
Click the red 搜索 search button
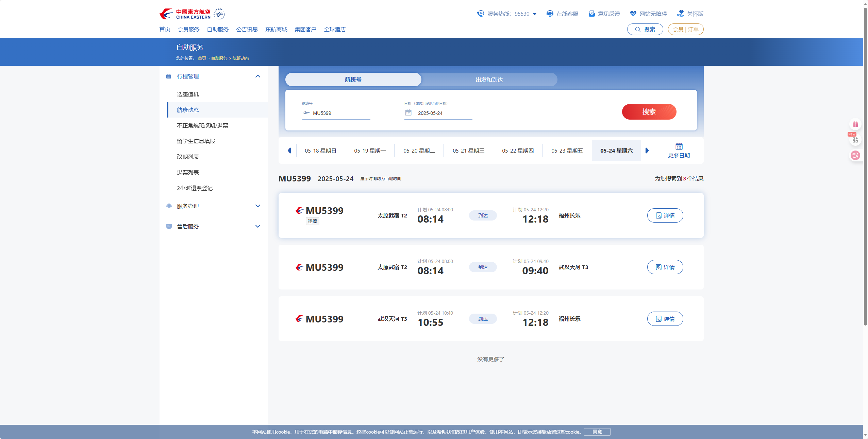[x=649, y=112]
